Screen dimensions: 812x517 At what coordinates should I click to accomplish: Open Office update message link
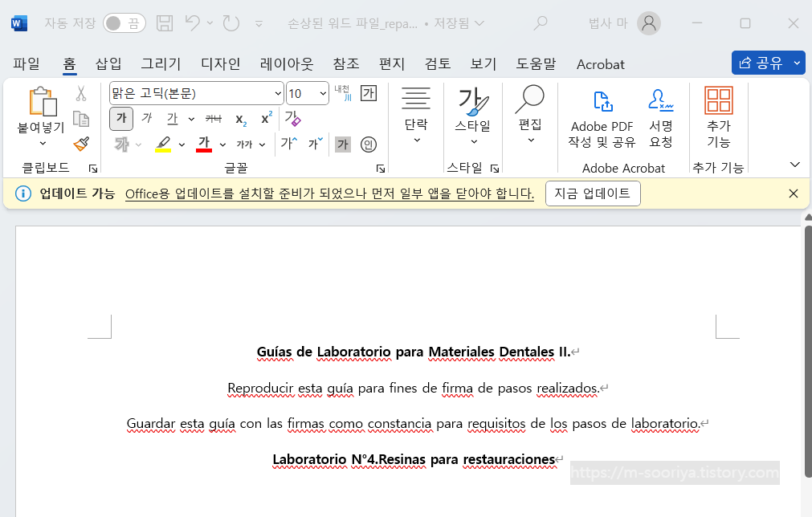point(329,193)
